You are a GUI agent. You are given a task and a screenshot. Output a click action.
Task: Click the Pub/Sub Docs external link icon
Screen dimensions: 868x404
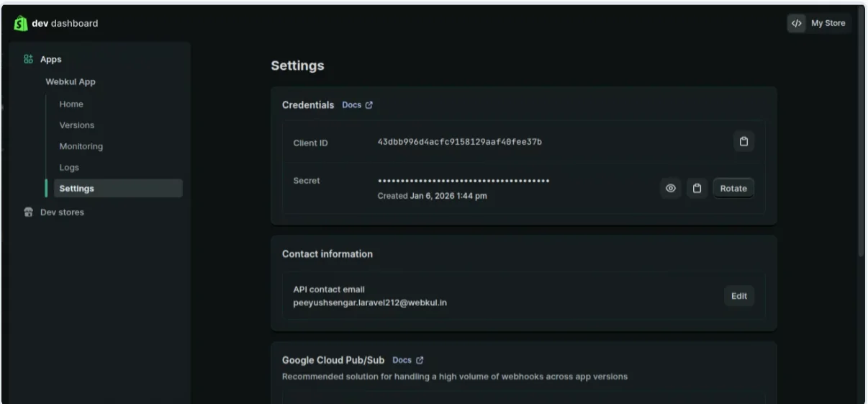point(420,360)
